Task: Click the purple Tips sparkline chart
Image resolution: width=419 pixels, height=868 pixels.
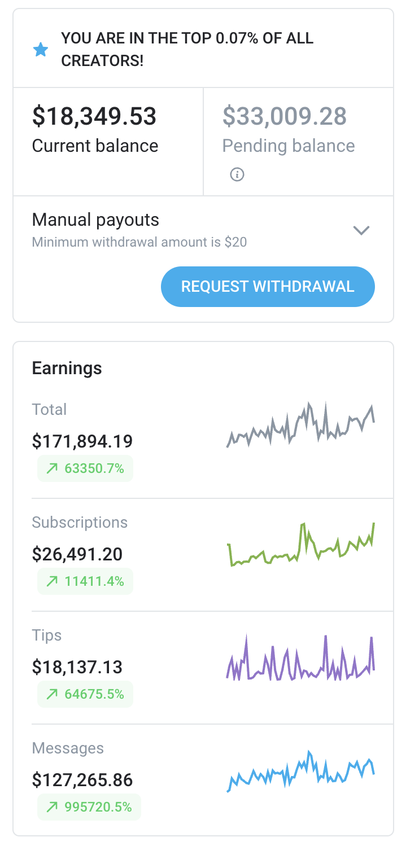Action: click(x=302, y=657)
